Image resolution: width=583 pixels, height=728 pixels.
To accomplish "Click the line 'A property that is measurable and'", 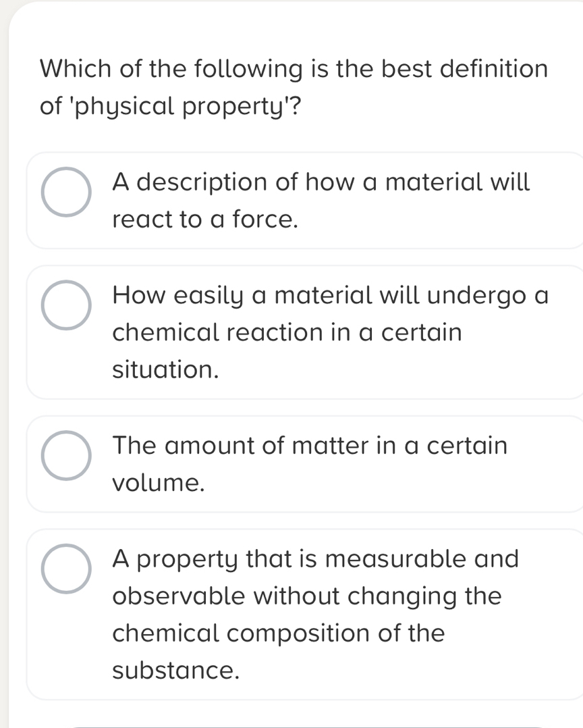I will click(x=316, y=559).
